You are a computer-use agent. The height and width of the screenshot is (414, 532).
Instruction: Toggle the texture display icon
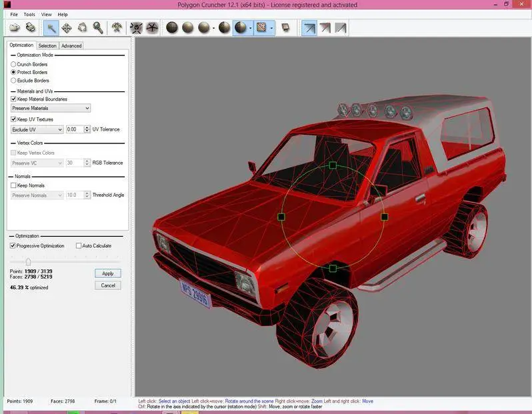261,28
